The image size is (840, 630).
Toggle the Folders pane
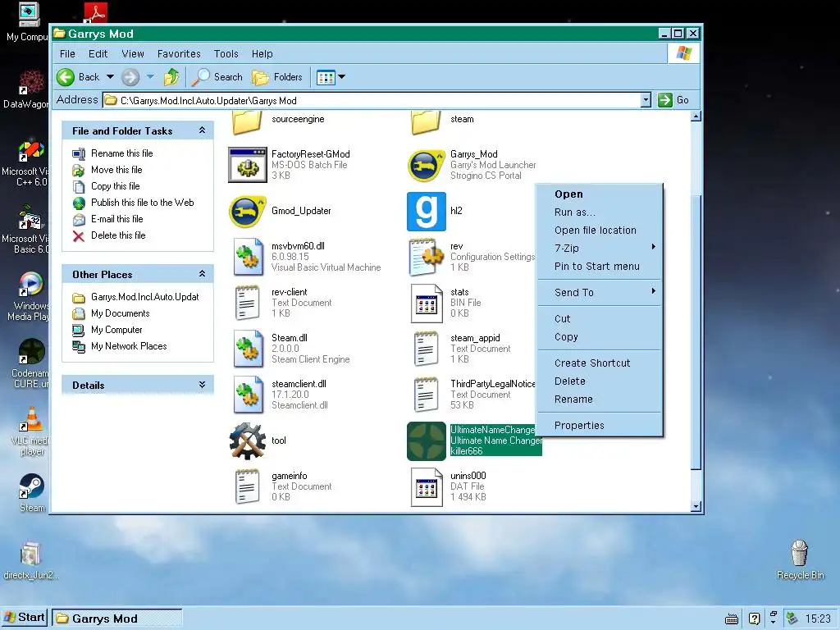click(277, 77)
